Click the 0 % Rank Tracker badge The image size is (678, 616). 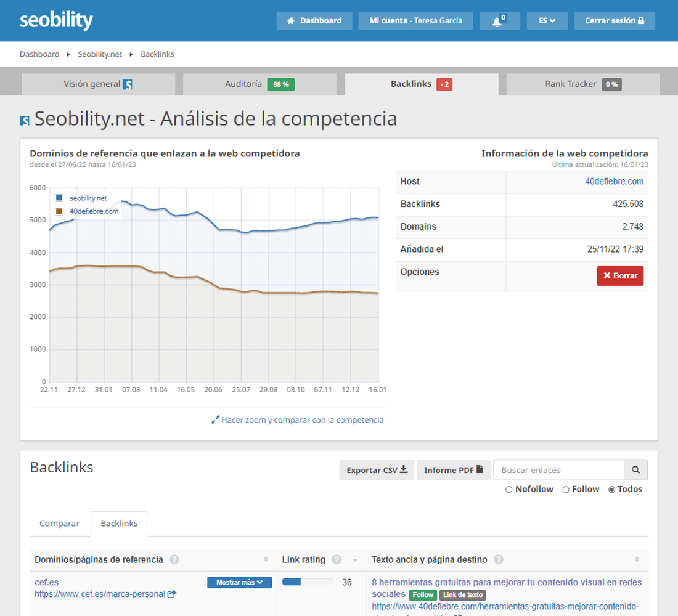(611, 84)
